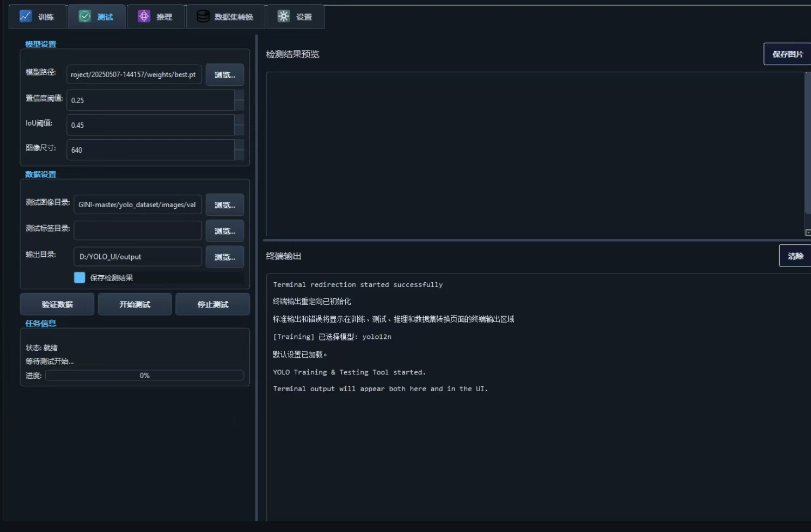Switch to the 训练 tab
This screenshot has height=532, width=811.
(38, 17)
